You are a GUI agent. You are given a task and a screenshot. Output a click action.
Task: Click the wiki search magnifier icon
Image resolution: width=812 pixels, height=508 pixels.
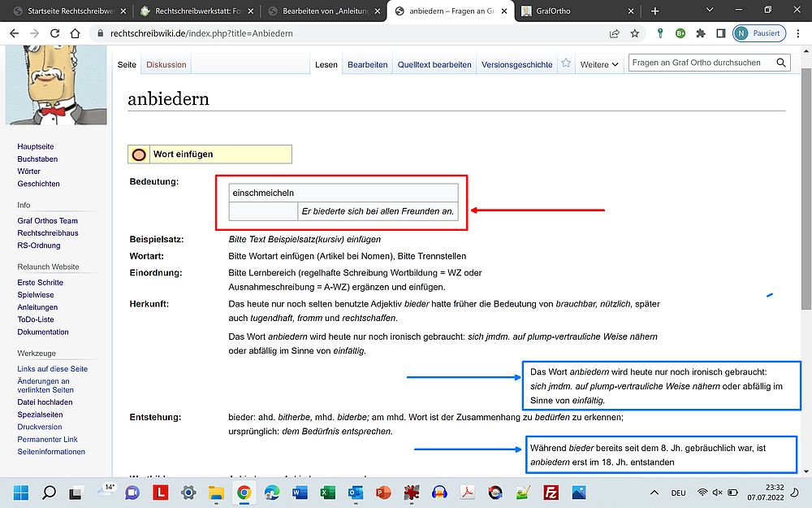[781, 63]
